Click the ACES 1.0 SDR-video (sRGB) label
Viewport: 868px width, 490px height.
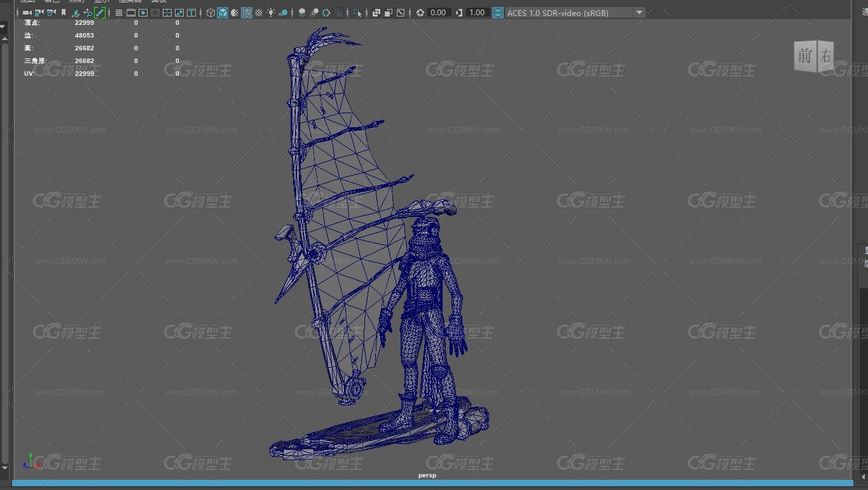(558, 13)
